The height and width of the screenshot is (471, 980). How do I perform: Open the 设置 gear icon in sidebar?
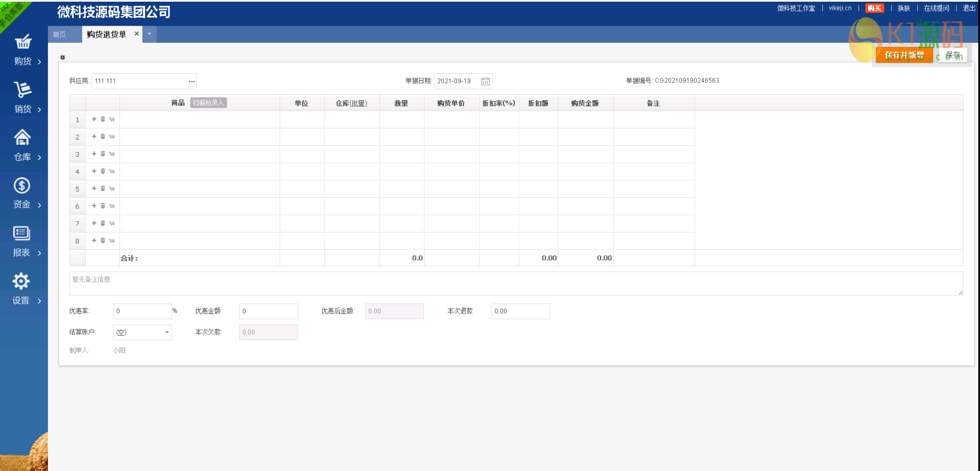(x=21, y=281)
